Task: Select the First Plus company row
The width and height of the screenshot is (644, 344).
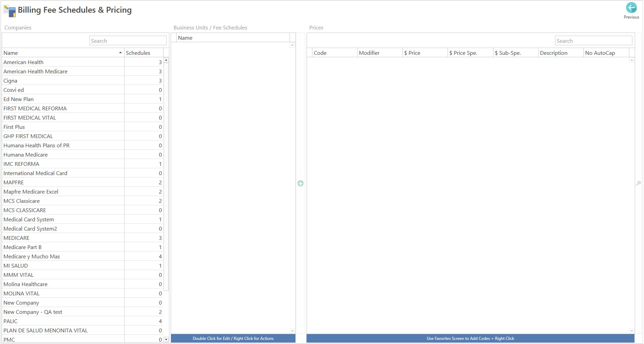Action: point(83,127)
